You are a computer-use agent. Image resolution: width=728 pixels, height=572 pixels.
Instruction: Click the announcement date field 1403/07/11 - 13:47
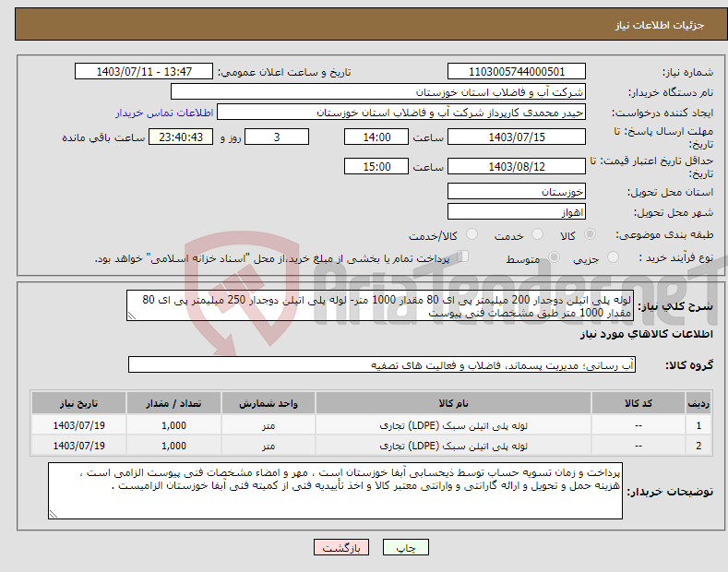click(144, 72)
